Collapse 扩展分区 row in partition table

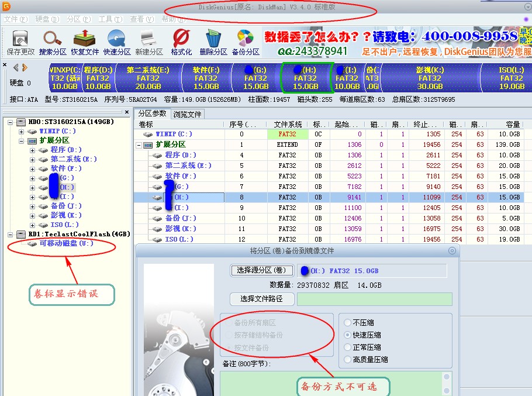pyautogui.click(x=139, y=145)
